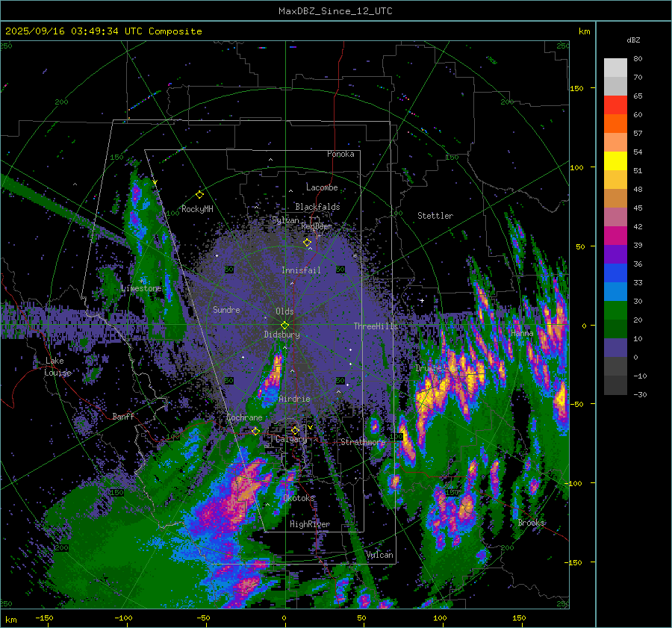672x628 pixels.
Task: Pick the light gray 70–80 dBZ legend swatch
Action: [615, 68]
